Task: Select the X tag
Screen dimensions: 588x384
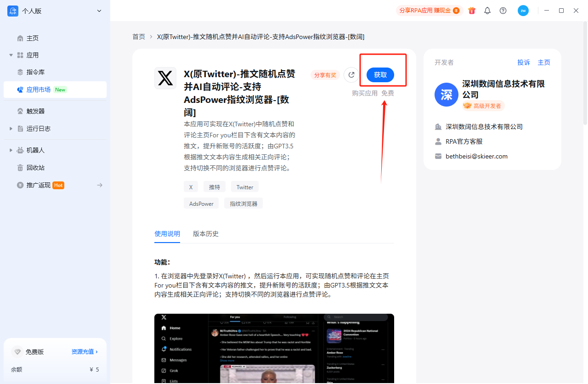Action: pos(191,187)
